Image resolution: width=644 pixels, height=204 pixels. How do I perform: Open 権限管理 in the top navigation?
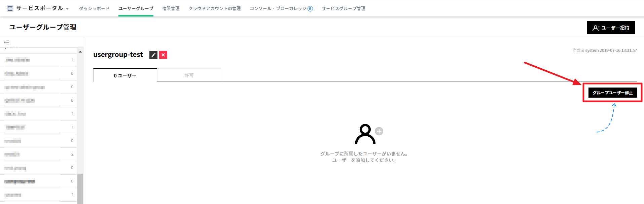coord(171,8)
